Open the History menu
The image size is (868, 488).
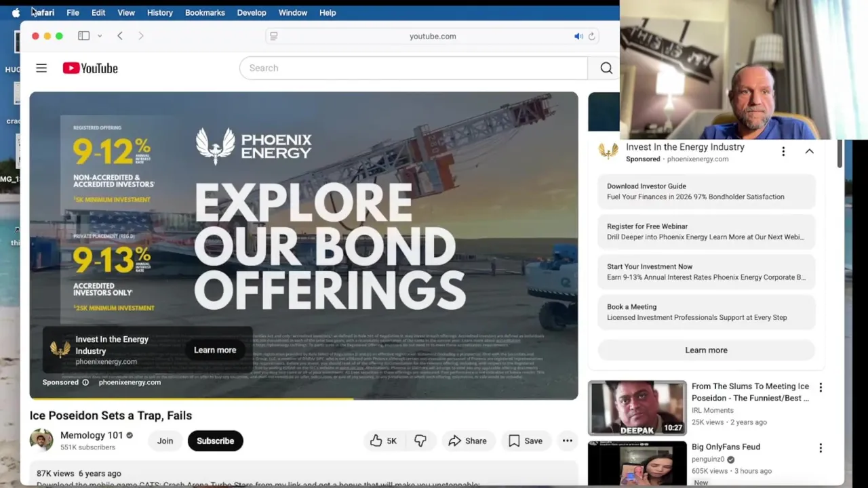pos(160,12)
